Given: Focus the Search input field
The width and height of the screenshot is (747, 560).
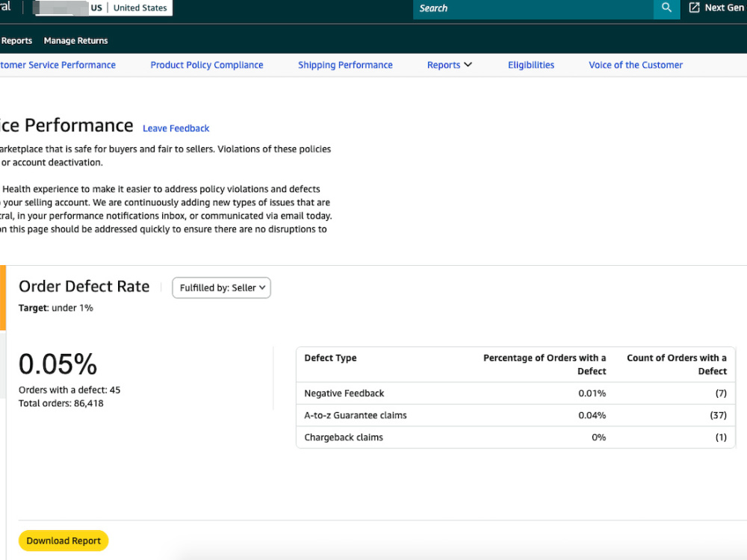Looking at the screenshot, I should 533,8.
